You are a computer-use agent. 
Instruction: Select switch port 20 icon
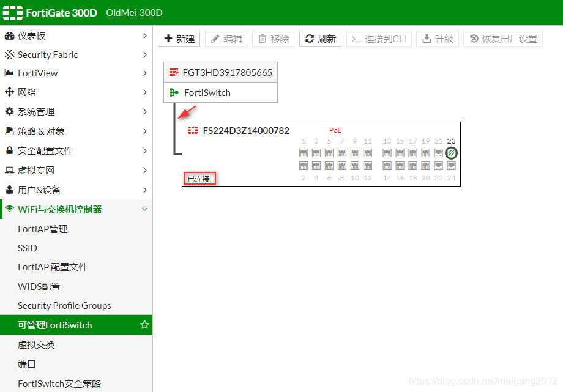coord(425,166)
